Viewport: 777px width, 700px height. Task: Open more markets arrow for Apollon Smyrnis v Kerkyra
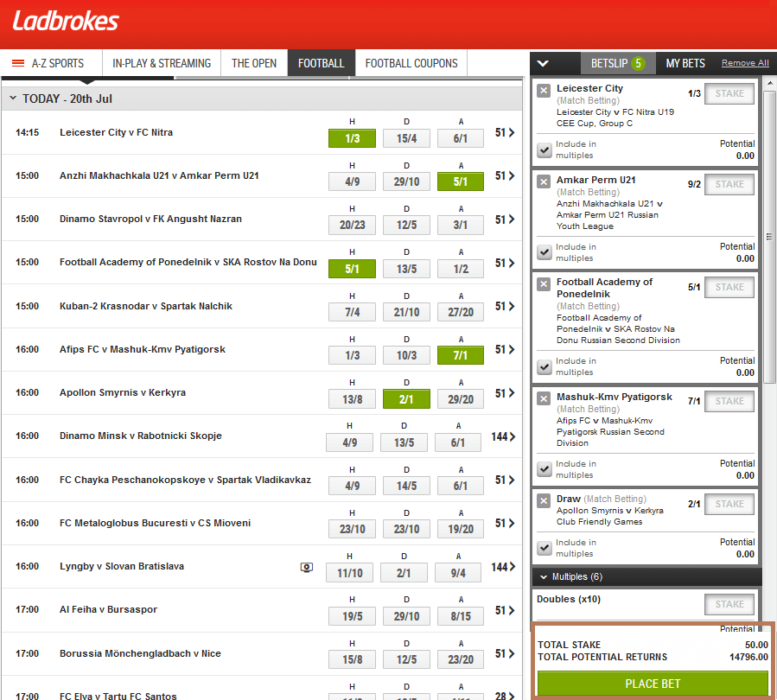click(512, 393)
